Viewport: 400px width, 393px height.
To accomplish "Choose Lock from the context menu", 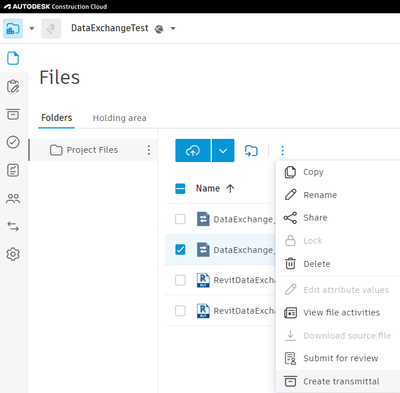I will 338,241.
